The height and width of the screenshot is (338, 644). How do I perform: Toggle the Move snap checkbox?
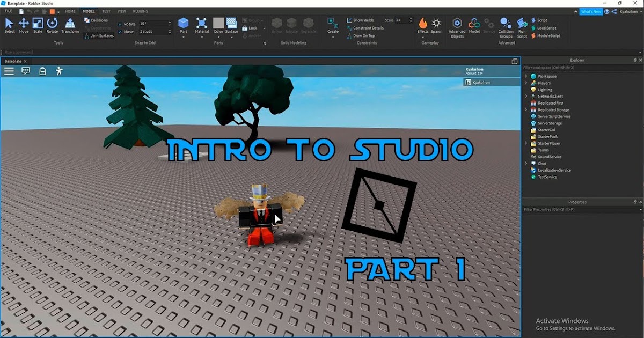pyautogui.click(x=120, y=32)
